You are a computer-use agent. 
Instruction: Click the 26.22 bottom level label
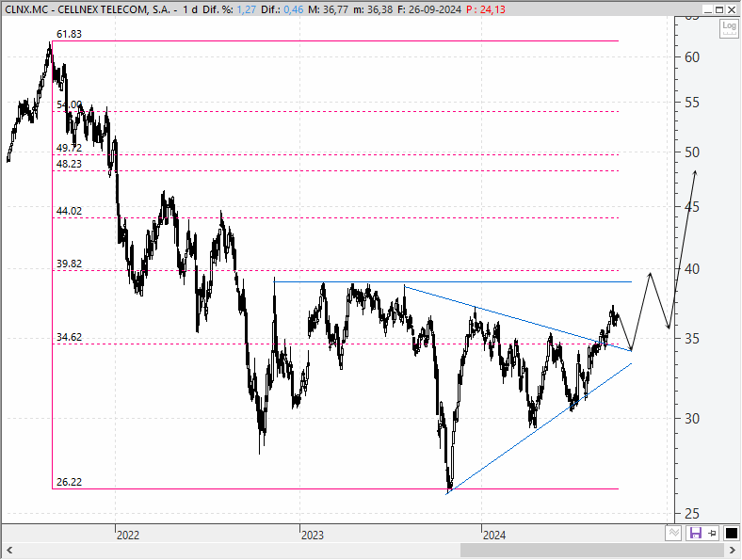(x=69, y=482)
